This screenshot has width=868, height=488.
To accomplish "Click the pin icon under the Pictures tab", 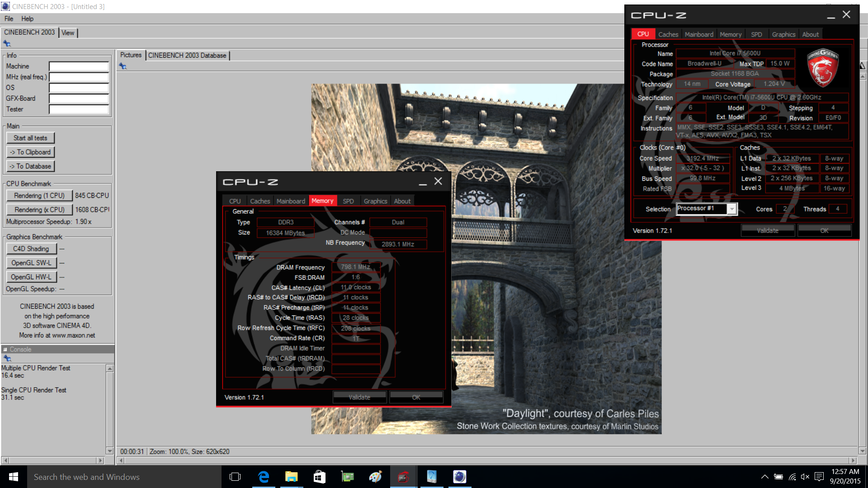I will pyautogui.click(x=123, y=66).
